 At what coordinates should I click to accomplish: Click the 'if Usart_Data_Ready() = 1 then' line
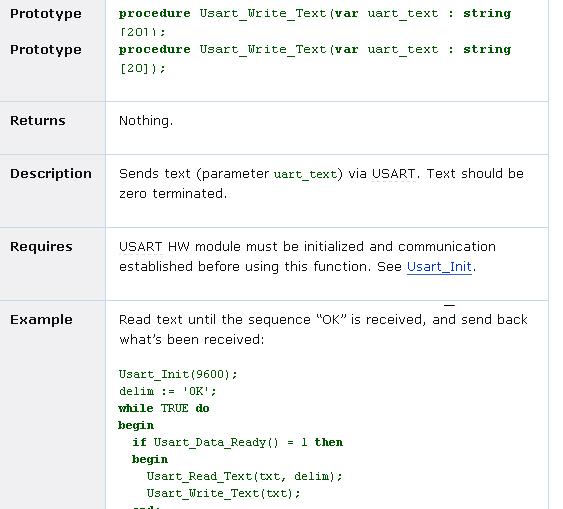pyautogui.click(x=237, y=443)
